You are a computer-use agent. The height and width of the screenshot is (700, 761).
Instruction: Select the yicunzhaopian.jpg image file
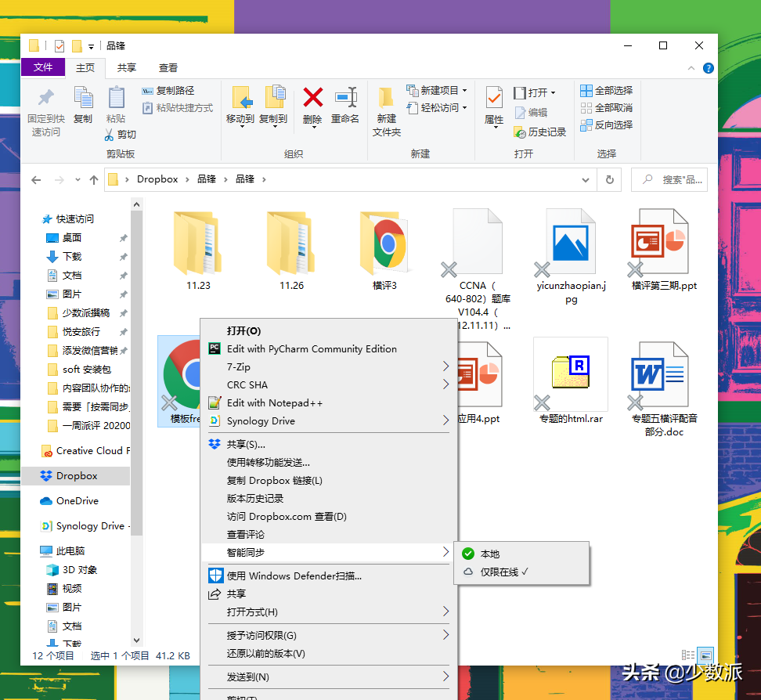pos(571,256)
